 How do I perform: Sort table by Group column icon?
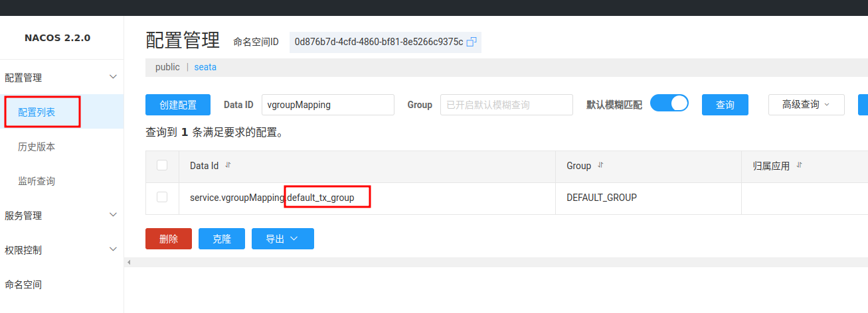pyautogui.click(x=601, y=166)
